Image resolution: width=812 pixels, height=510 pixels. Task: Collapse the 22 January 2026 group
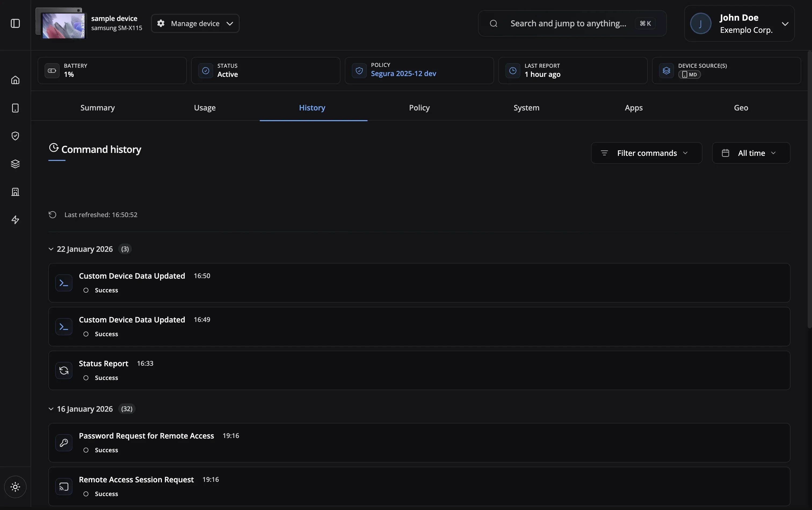[51, 249]
